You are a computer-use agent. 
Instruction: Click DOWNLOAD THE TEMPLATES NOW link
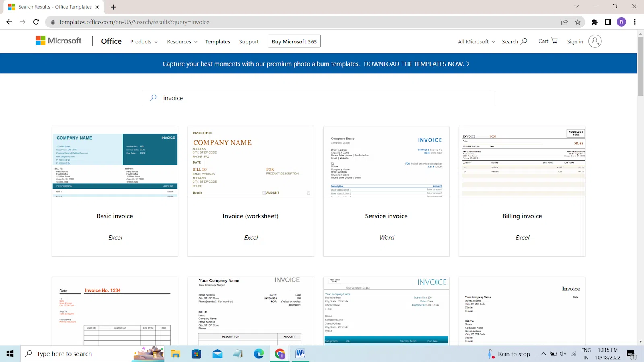point(417,64)
